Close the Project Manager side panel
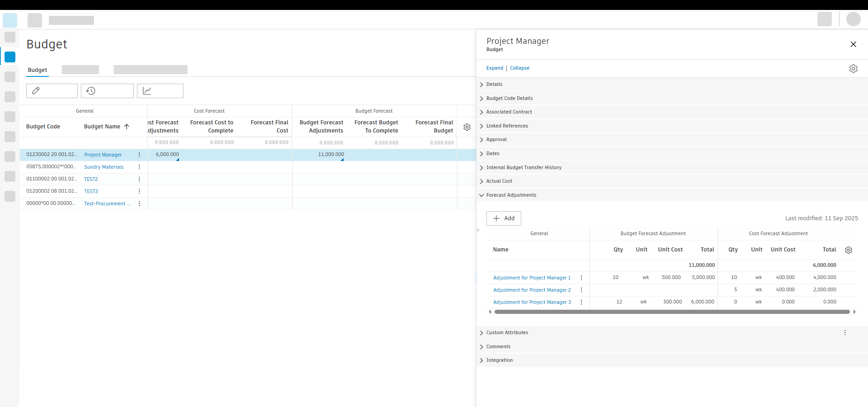868x407 pixels. pyautogui.click(x=853, y=44)
